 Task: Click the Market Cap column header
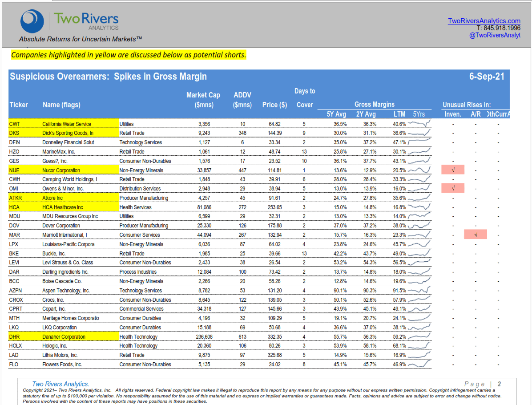(203, 100)
